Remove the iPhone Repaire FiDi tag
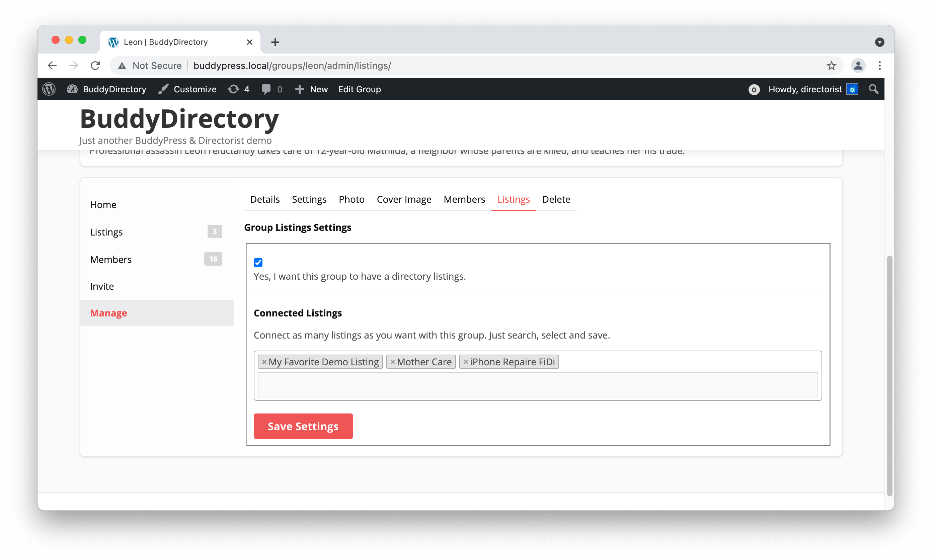The image size is (932, 560). [466, 362]
